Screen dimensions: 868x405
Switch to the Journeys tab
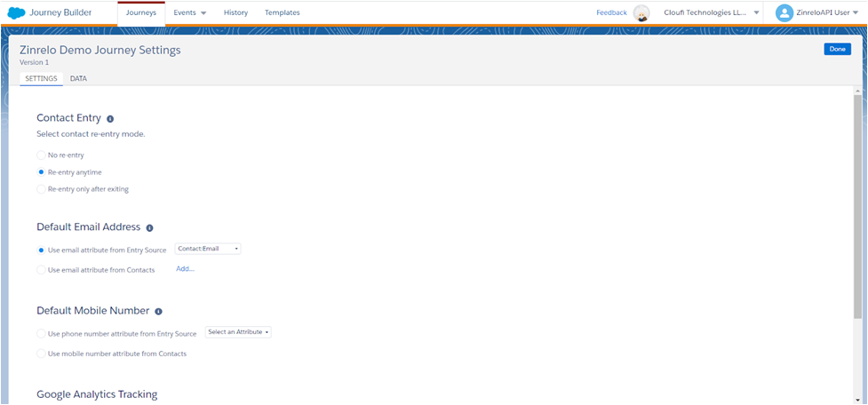pos(141,12)
